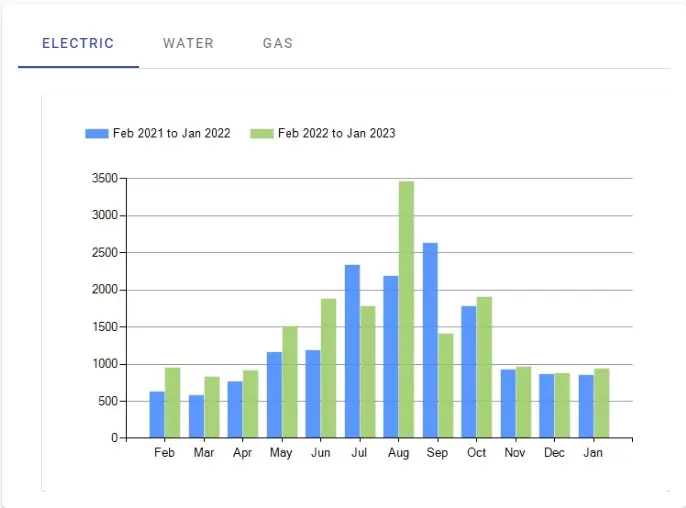This screenshot has height=508, width=686.
Task: Toggle the "Feb 2022 to Jan 2023" legend label
Action: point(336,133)
